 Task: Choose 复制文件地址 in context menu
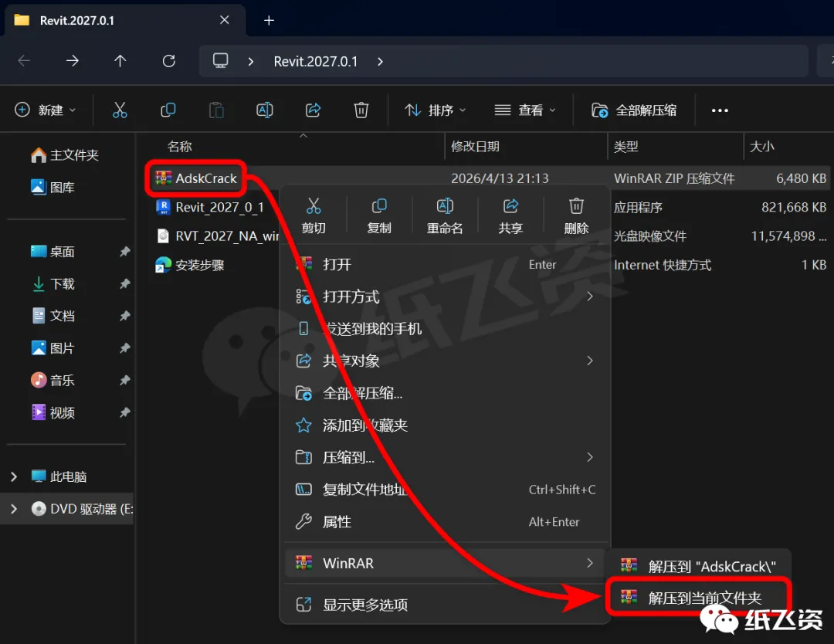click(x=445, y=490)
